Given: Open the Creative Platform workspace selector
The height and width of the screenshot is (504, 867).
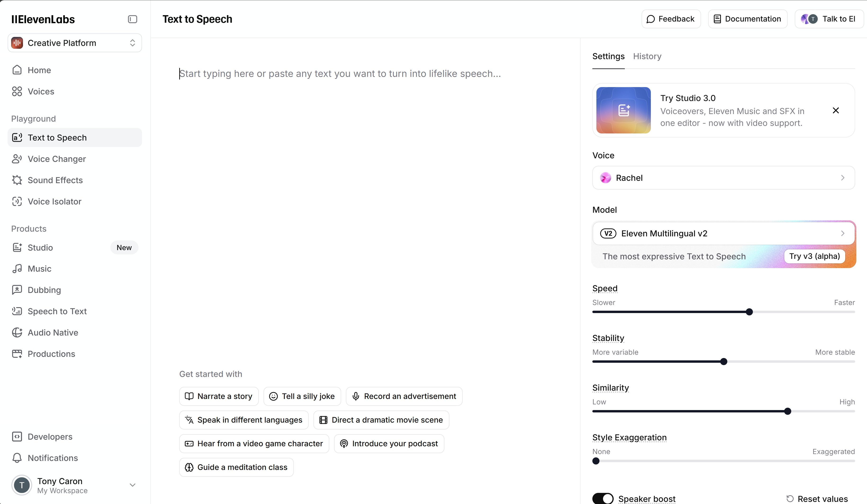Looking at the screenshot, I should click(x=74, y=43).
